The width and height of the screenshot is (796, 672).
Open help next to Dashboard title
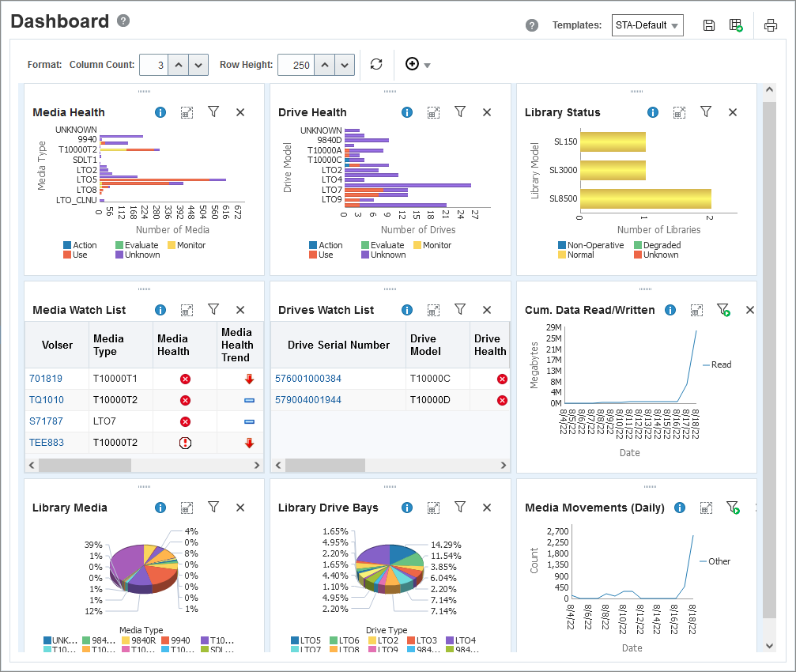123,21
